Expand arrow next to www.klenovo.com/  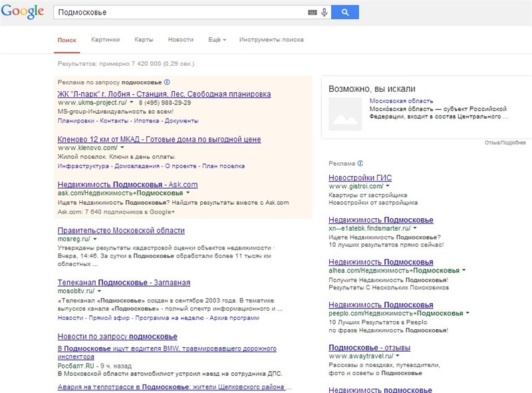click(122, 147)
